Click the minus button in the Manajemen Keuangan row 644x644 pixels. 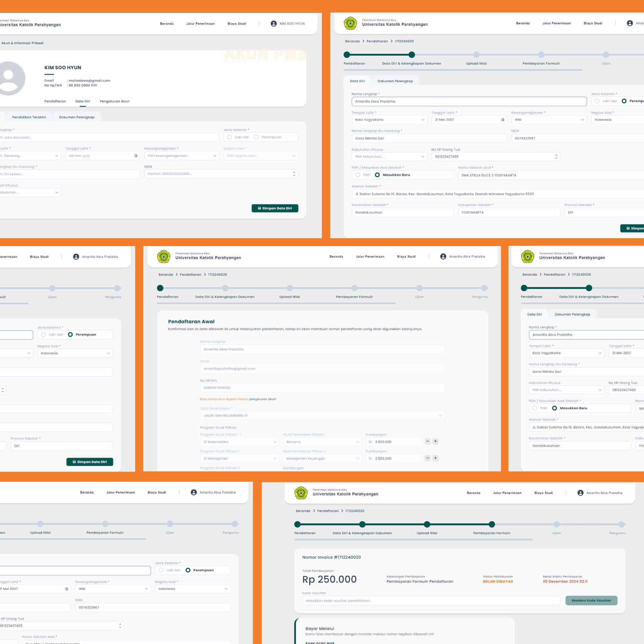tap(427, 458)
